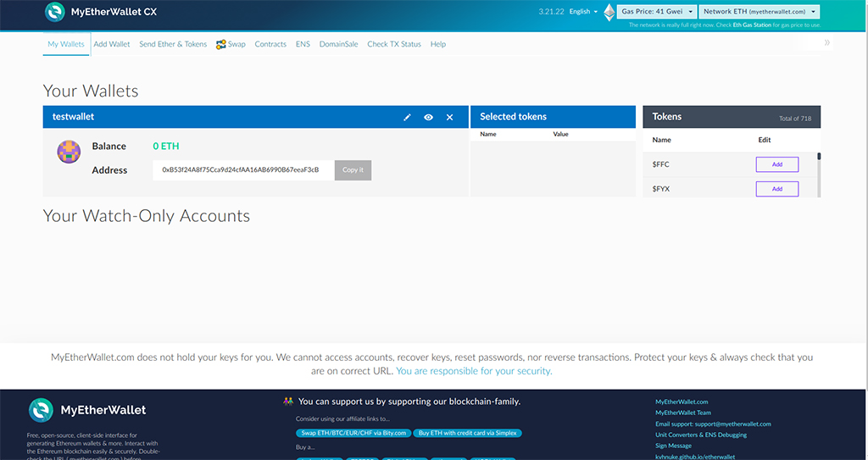
Task: Click the blockchain-family people icon
Action: [288, 402]
